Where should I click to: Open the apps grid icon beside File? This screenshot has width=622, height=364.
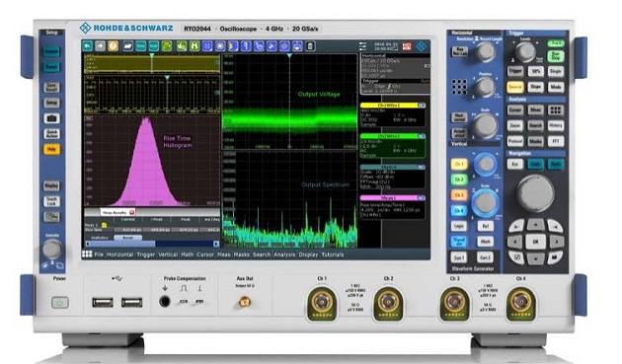tap(87, 255)
